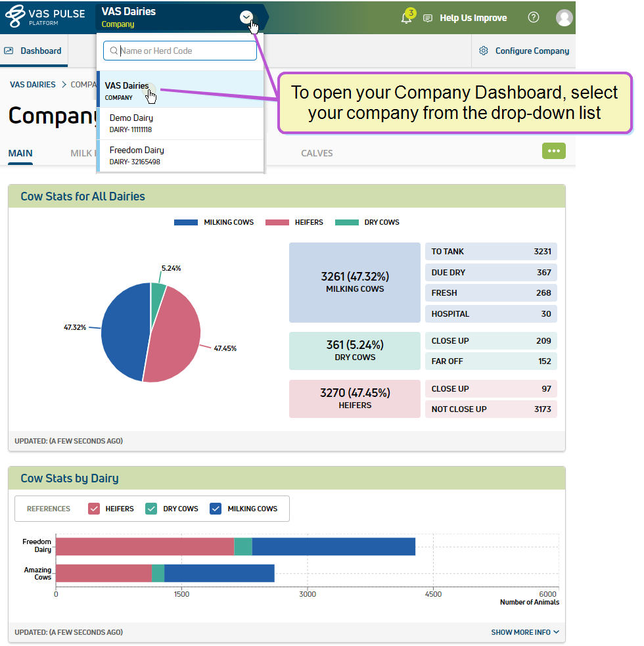This screenshot has height=646, width=644.
Task: Click the FAR OFF 152 row
Action: [x=491, y=361]
